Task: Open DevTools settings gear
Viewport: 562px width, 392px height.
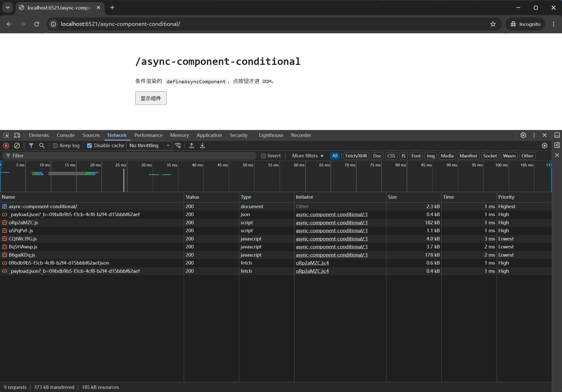Action: 523,135
